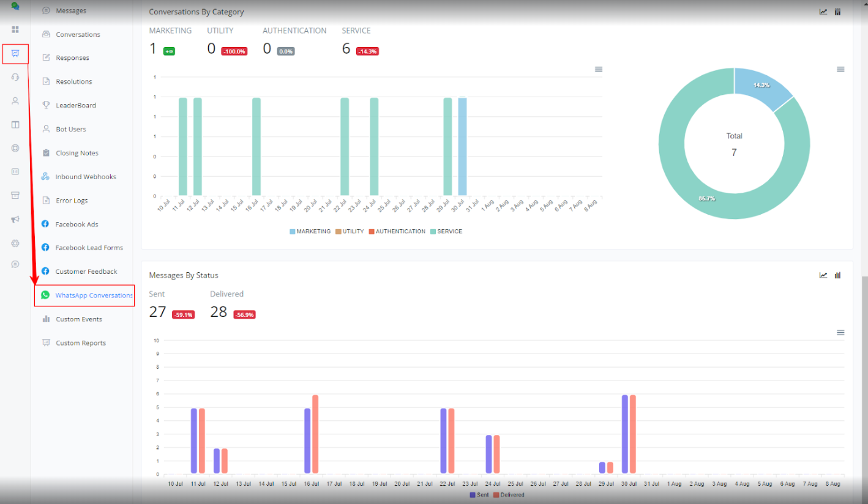This screenshot has width=868, height=504.
Task: Open Facebook Lead Forms
Action: (x=89, y=248)
